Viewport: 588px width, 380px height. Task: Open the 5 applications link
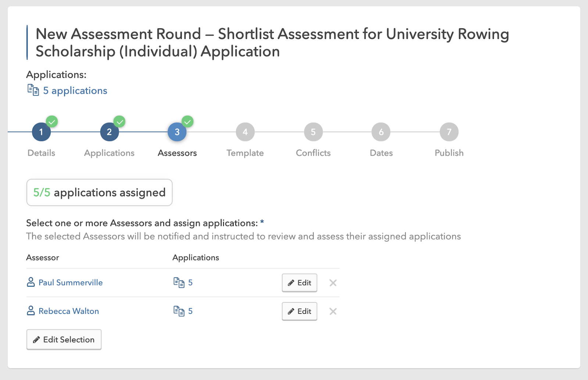[x=75, y=91]
